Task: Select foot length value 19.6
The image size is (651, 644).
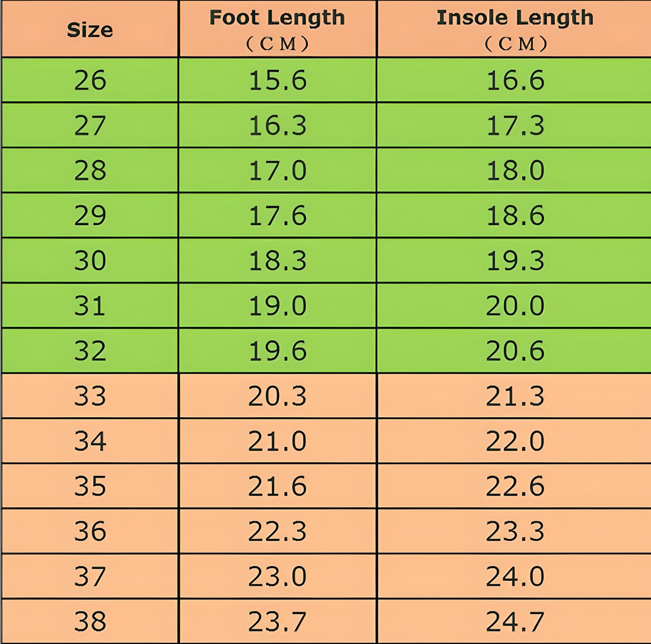Action: point(277,351)
